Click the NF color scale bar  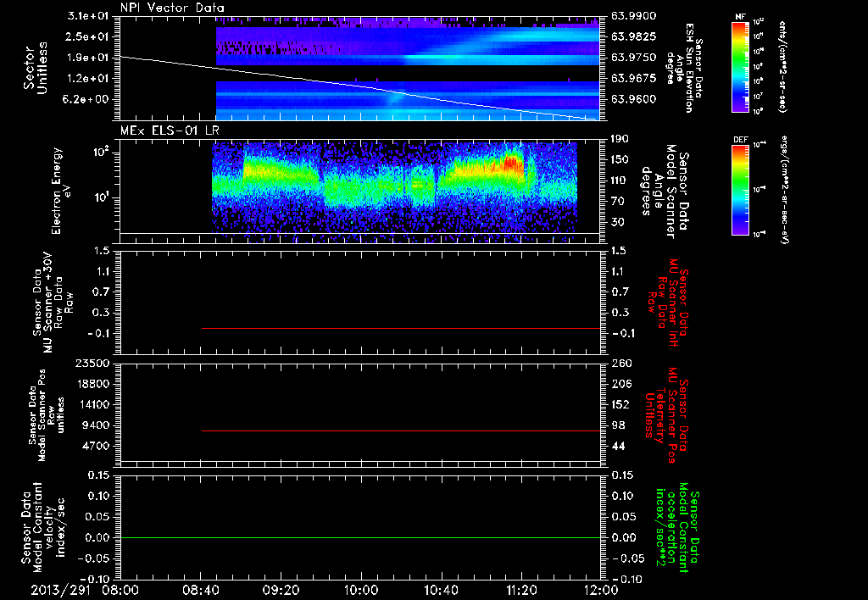(x=741, y=67)
